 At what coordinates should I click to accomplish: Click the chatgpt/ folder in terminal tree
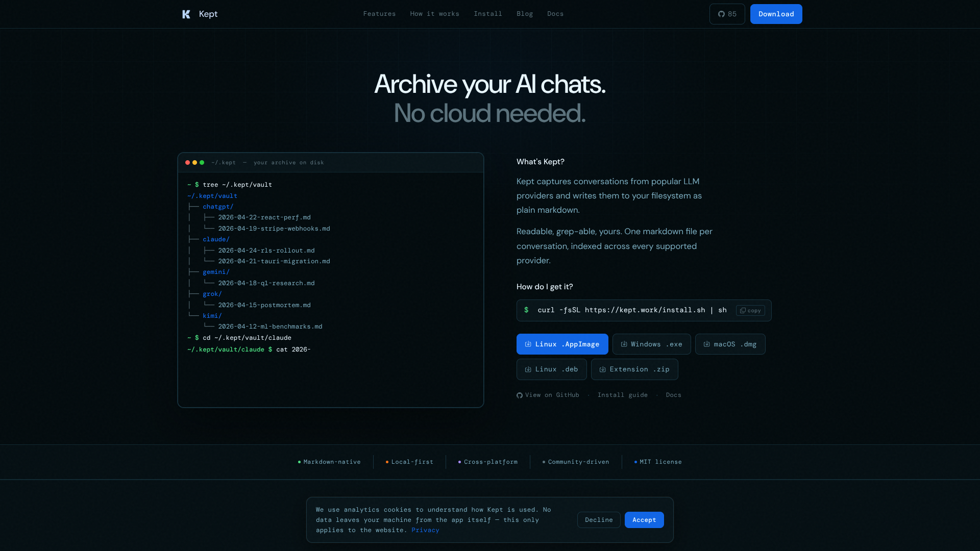[x=218, y=207]
